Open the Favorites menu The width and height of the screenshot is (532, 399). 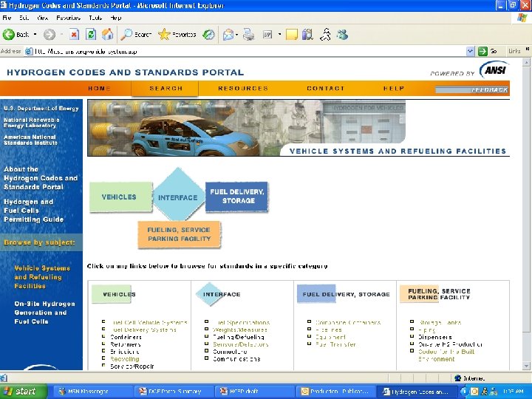[x=68, y=18]
